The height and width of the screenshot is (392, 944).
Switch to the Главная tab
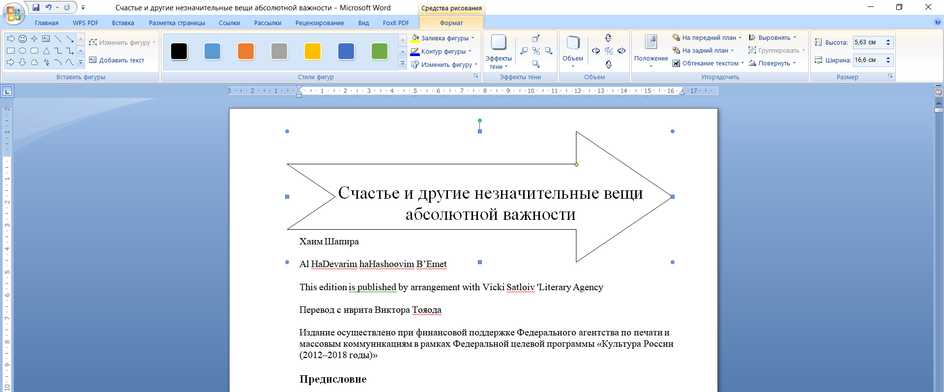(46, 23)
